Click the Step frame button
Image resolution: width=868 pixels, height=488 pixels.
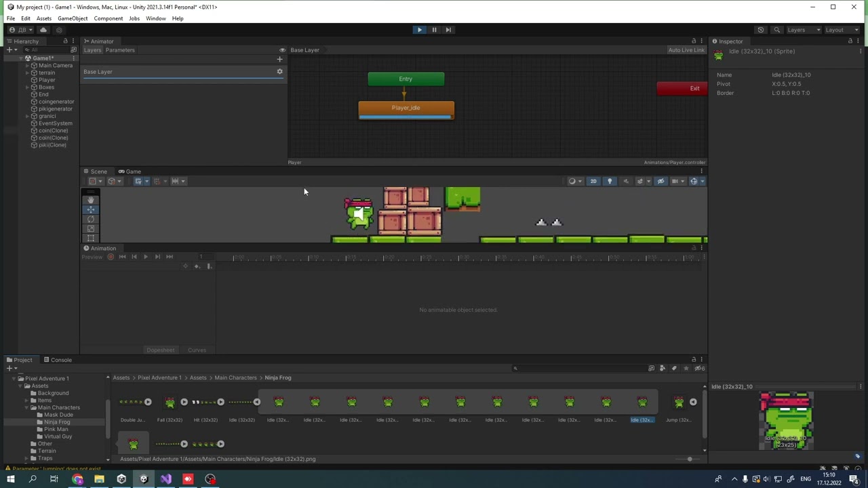coord(448,30)
